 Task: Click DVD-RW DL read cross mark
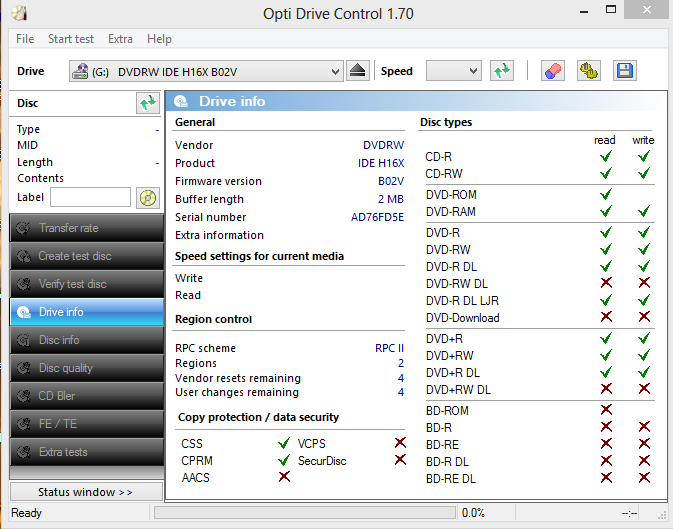pos(606,283)
